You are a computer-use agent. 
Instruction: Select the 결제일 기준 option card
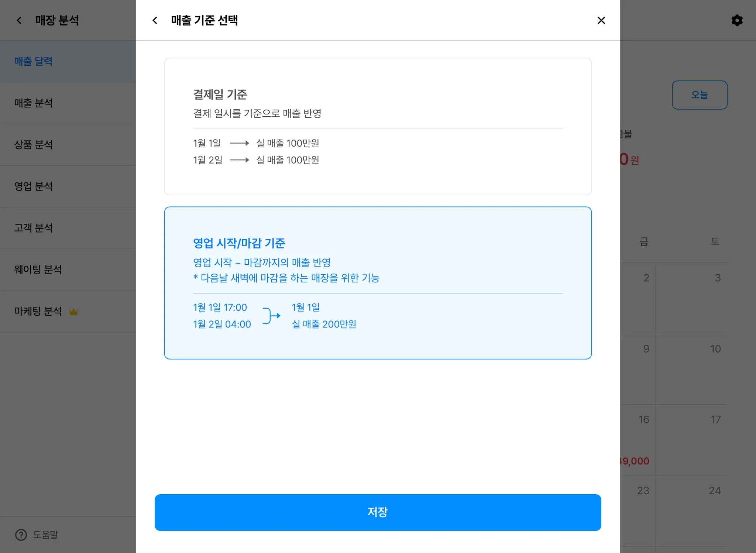click(x=378, y=126)
